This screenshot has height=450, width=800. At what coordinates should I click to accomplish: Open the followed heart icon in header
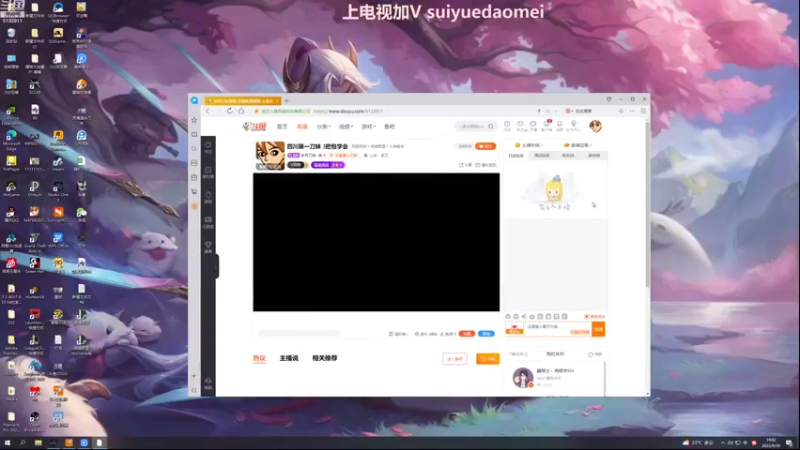[520, 126]
